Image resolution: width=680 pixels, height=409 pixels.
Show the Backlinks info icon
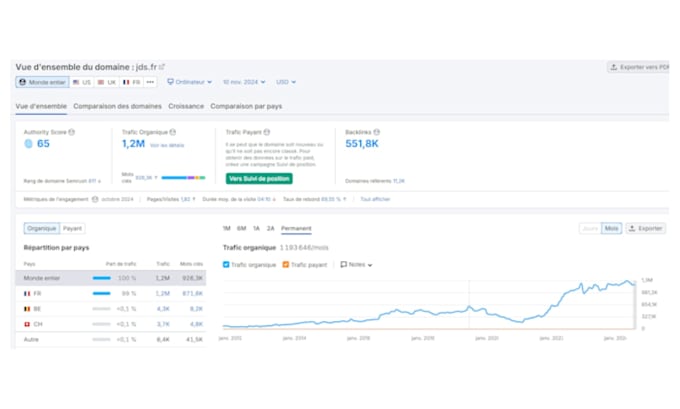[376, 132]
